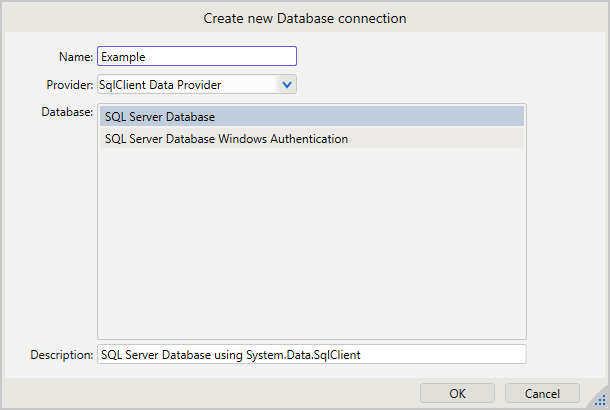Click empty space in the Database list
Image resolution: width=610 pixels, height=410 pixels.
310,250
